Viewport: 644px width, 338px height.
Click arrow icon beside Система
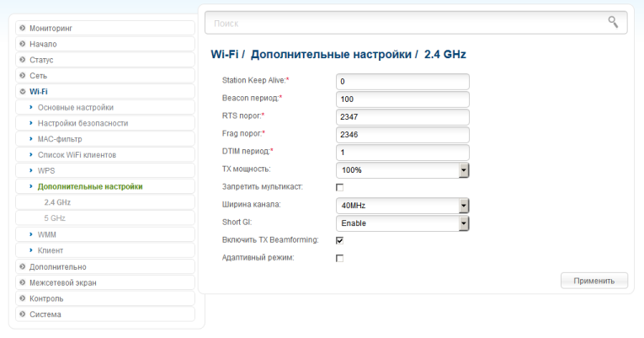tap(23, 314)
